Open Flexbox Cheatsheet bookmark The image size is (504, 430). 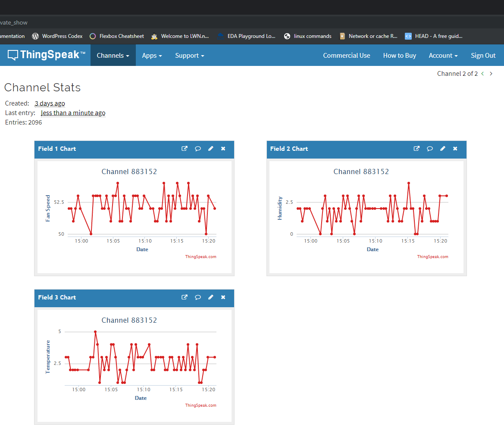click(117, 36)
